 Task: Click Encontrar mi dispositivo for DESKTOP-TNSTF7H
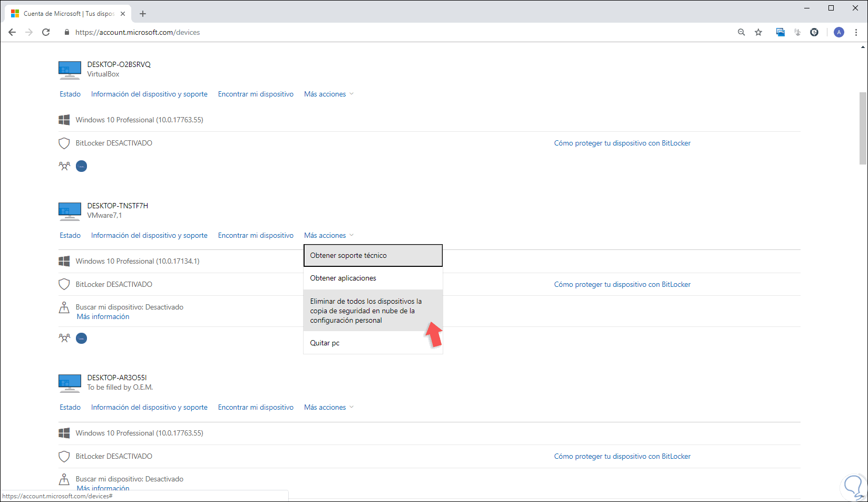tap(256, 235)
